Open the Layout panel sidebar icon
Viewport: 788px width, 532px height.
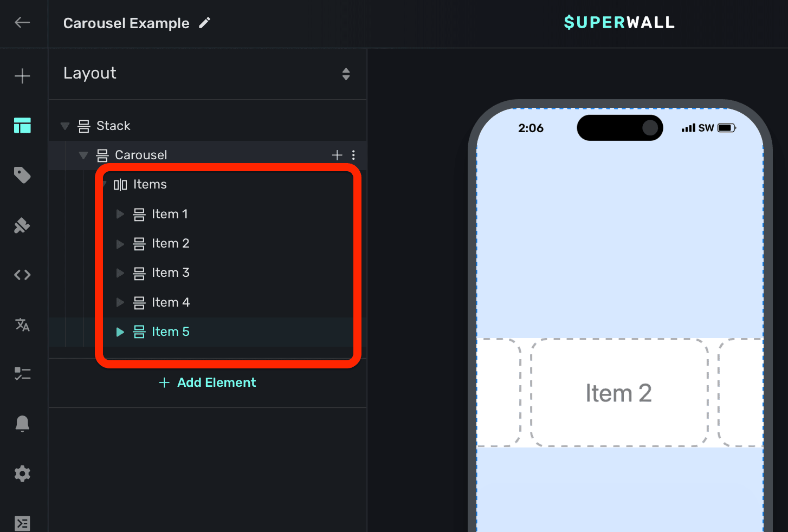click(x=22, y=125)
